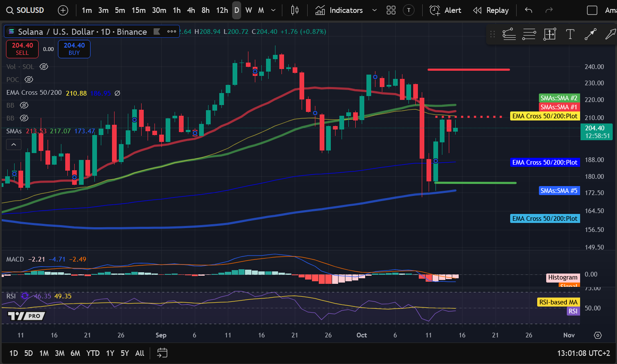Click the EMA Cross 50/200 legend title

[34, 93]
